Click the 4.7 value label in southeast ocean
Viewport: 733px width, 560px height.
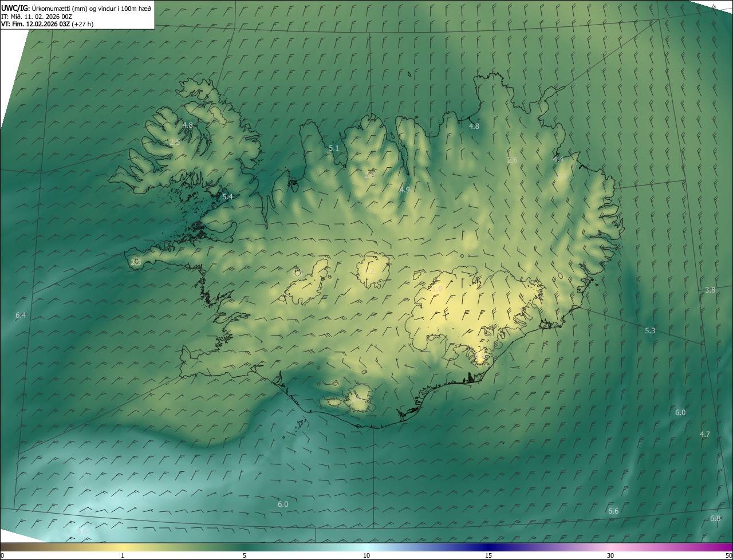[705, 434]
